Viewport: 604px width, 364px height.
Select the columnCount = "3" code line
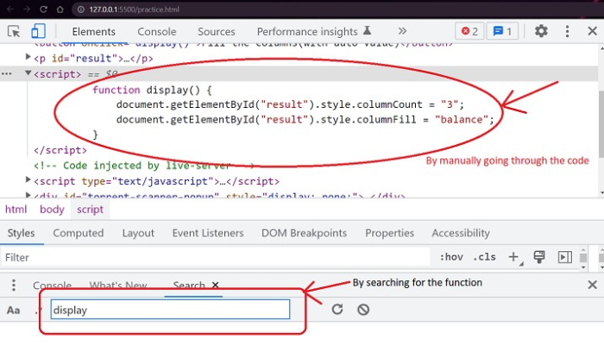[290, 104]
